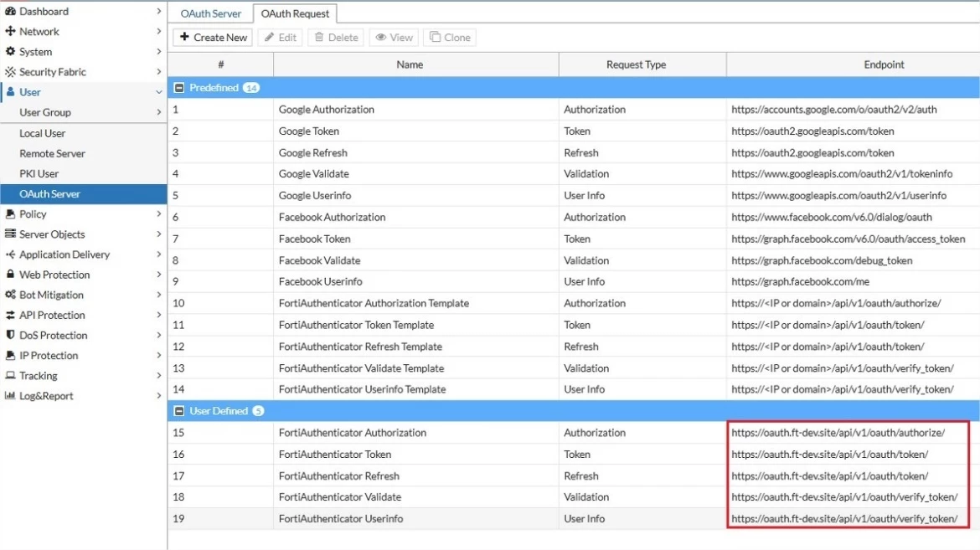Click the View button
The image size is (980, 550).
(394, 37)
